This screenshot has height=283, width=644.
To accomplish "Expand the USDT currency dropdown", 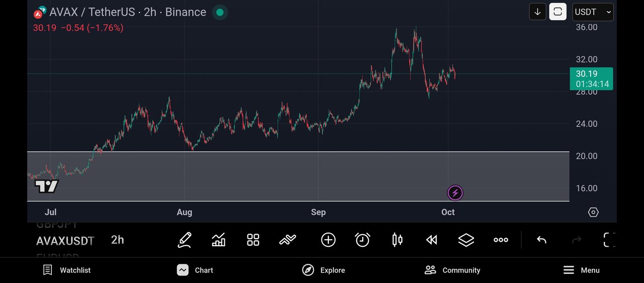I will pyautogui.click(x=593, y=12).
